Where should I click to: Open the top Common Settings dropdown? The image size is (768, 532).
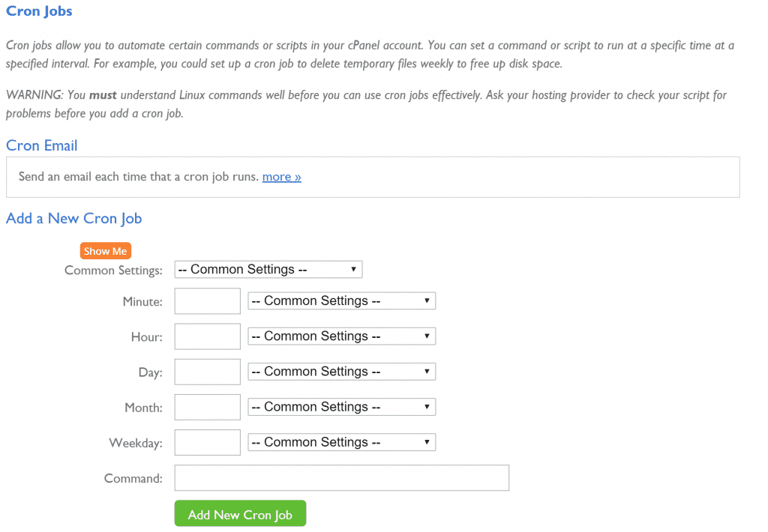point(268,269)
